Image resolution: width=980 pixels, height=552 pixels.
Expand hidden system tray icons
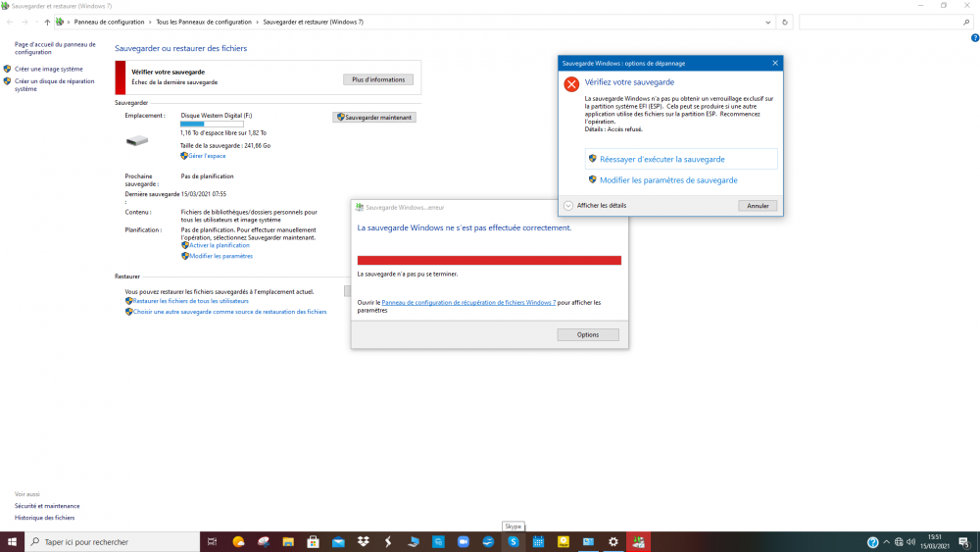pos(886,542)
